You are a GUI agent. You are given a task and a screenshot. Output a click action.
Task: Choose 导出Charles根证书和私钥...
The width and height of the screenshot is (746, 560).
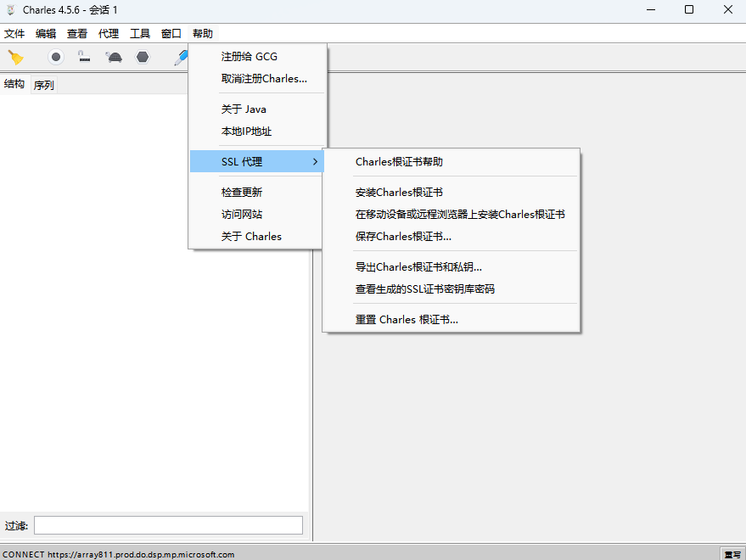click(451, 267)
